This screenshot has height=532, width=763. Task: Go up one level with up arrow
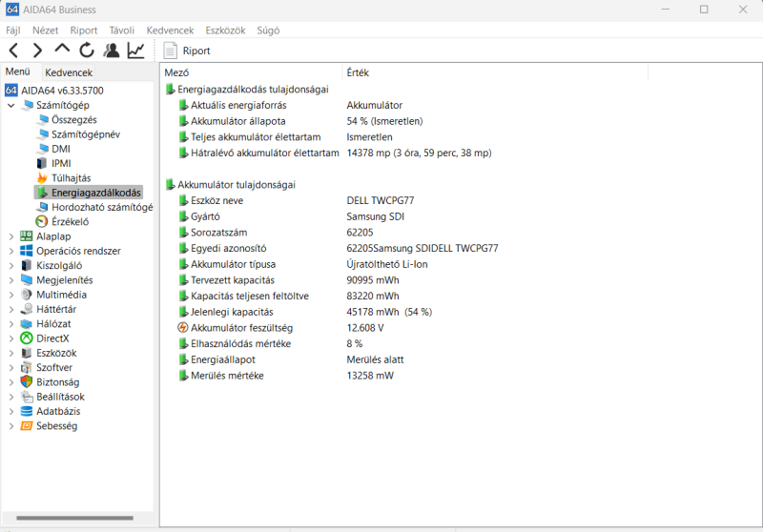pyautogui.click(x=62, y=49)
